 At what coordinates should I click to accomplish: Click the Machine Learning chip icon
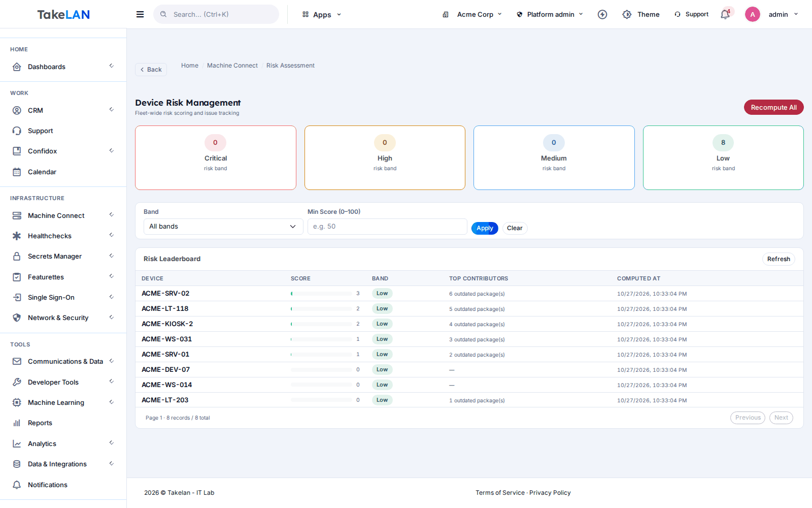[x=17, y=402]
